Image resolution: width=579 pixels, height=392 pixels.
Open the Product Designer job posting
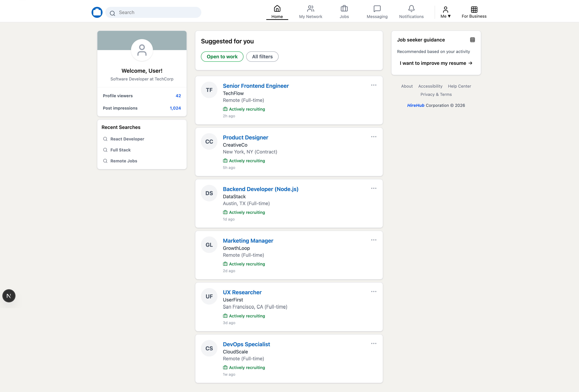click(245, 137)
